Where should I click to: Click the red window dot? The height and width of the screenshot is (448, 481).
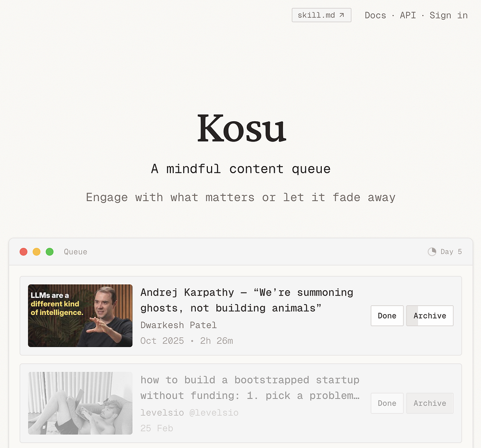pyautogui.click(x=24, y=252)
